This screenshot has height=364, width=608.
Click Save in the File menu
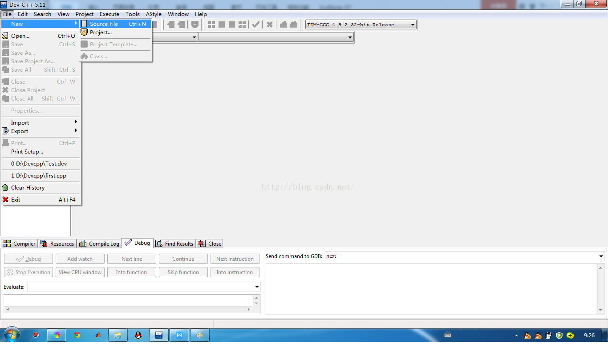pyautogui.click(x=40, y=44)
